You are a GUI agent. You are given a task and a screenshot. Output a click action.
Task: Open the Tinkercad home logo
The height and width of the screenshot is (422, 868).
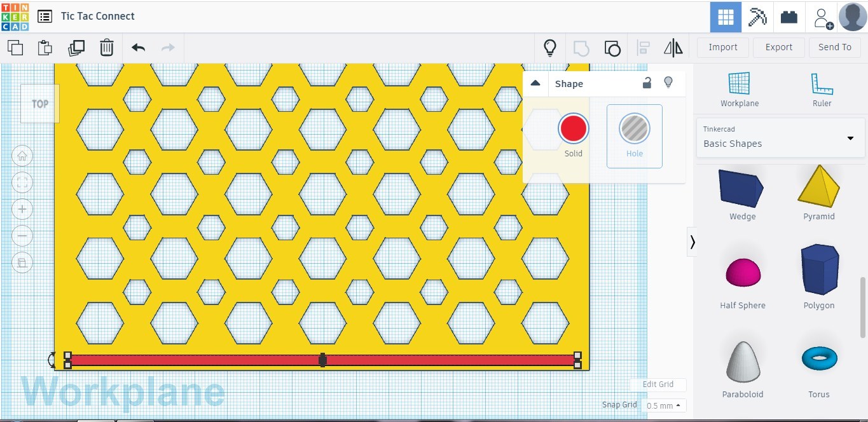[x=15, y=17]
